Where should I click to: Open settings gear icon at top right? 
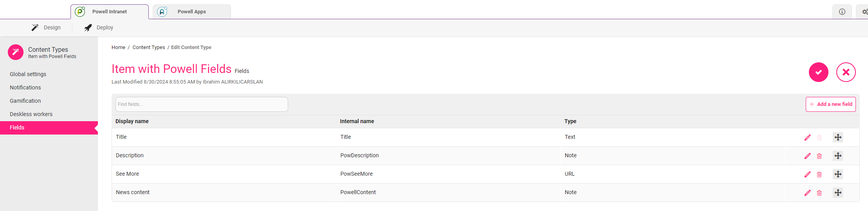click(x=864, y=12)
